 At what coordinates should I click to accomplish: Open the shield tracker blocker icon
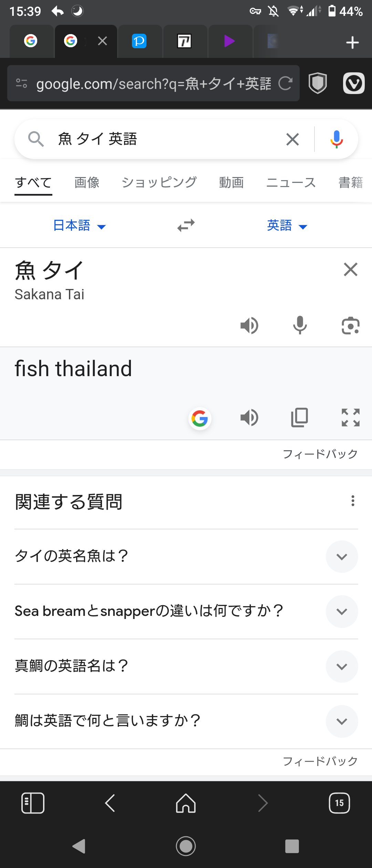pyautogui.click(x=318, y=83)
